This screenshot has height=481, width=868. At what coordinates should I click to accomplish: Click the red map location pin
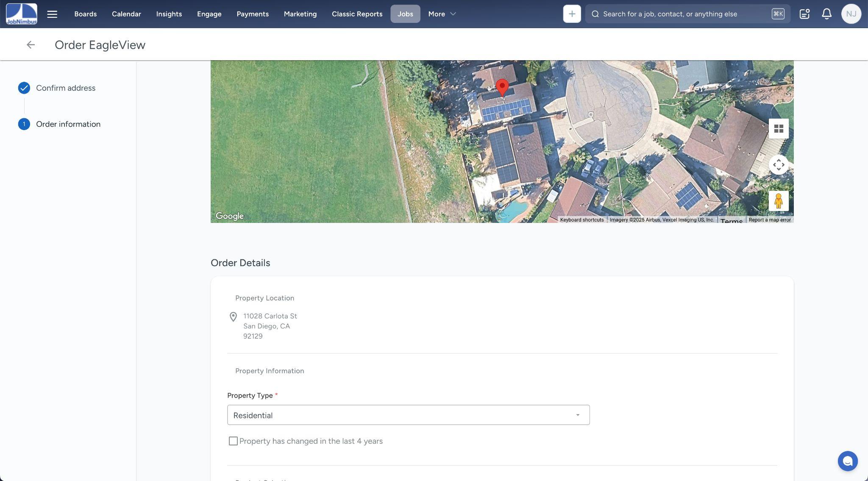(x=502, y=87)
